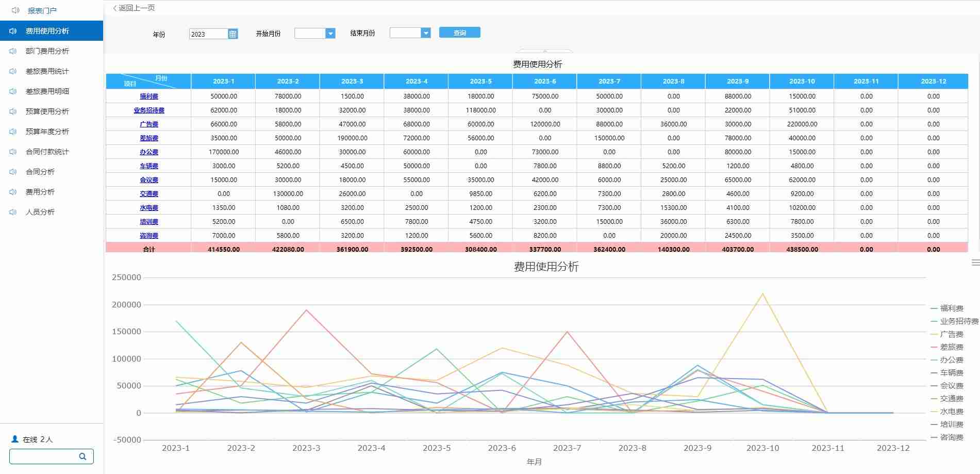Viewport: 980px width, 474px height.
Task: Hide the 差旅费 line via legend
Action: [951, 347]
